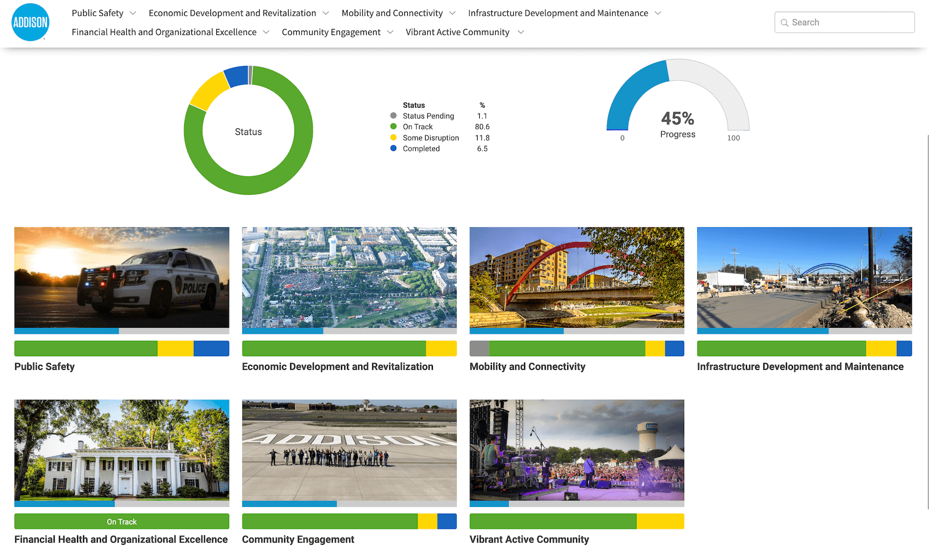Click Mobility and Connectivity gray status segment
929x560 pixels.
pyautogui.click(x=479, y=349)
